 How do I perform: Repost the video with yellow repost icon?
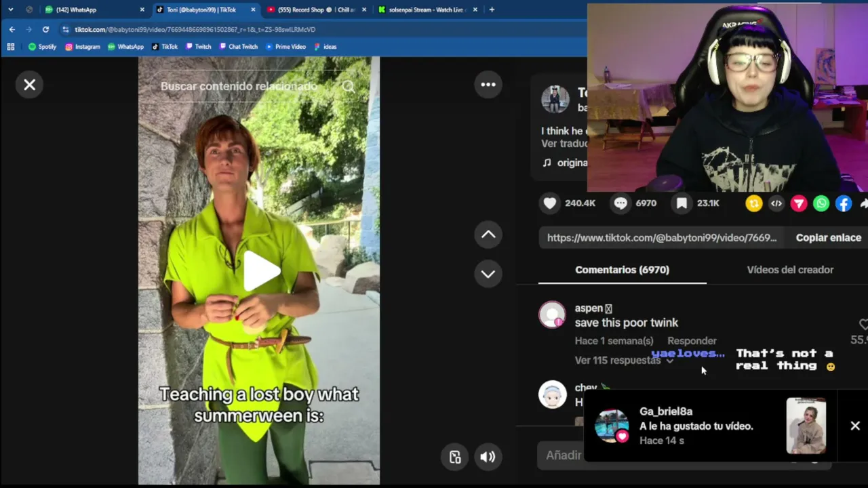click(754, 203)
